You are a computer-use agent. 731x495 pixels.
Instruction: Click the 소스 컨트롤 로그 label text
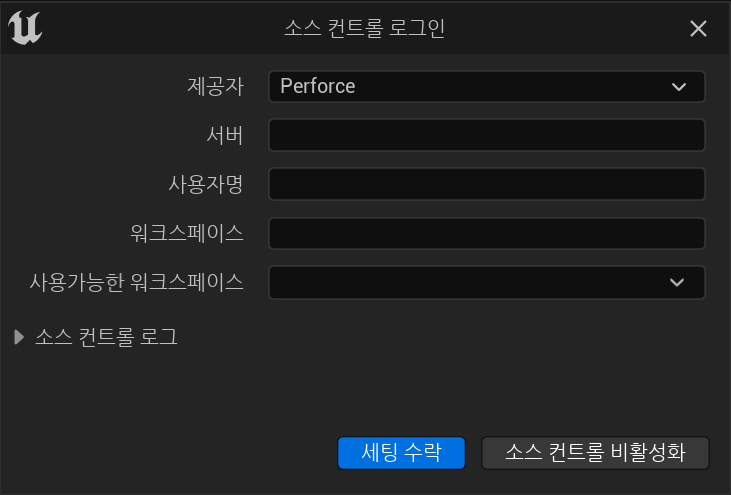click(x=106, y=337)
